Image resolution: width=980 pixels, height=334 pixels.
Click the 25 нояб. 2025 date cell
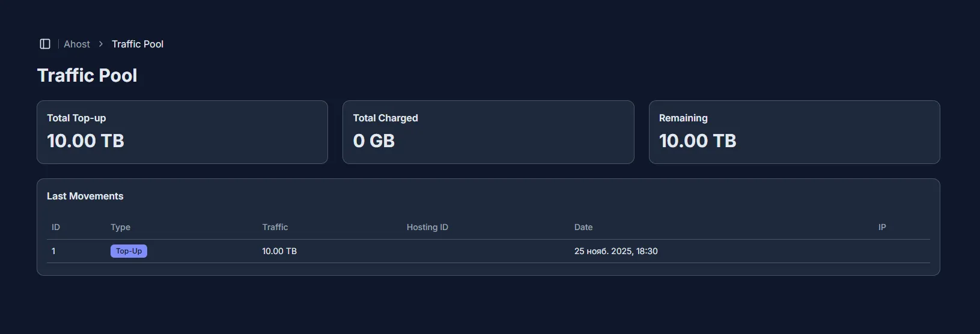tap(616, 251)
